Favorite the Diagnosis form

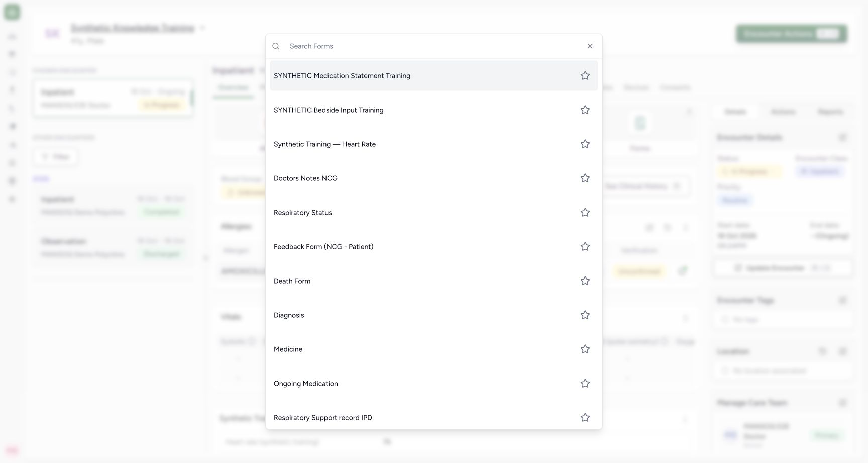click(x=585, y=315)
